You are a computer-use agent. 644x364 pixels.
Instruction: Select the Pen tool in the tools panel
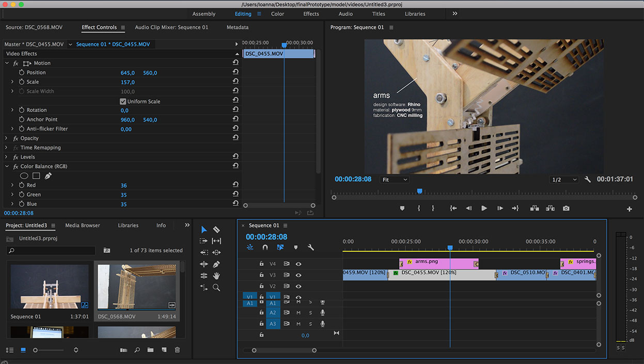point(216,264)
